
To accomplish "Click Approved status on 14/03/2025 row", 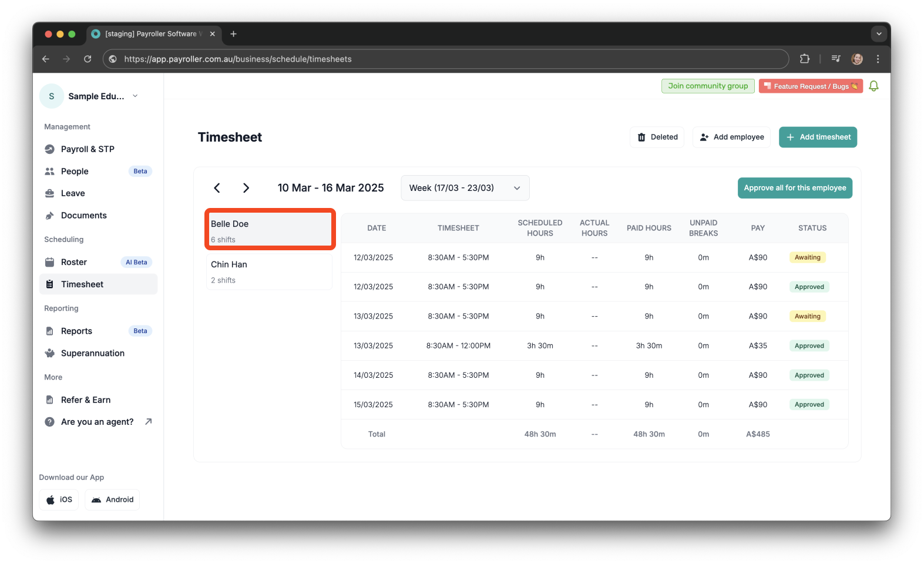I will coord(809,375).
